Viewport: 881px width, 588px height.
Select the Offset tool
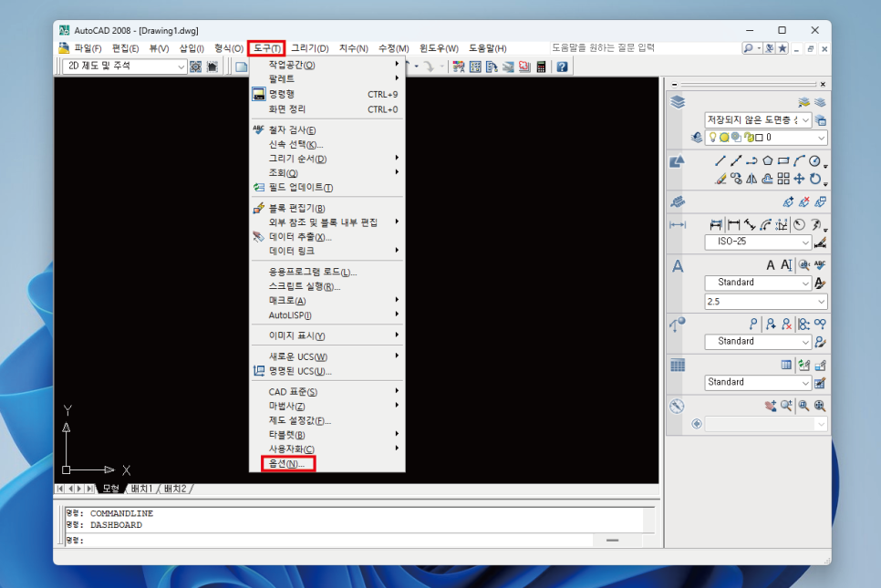click(768, 180)
